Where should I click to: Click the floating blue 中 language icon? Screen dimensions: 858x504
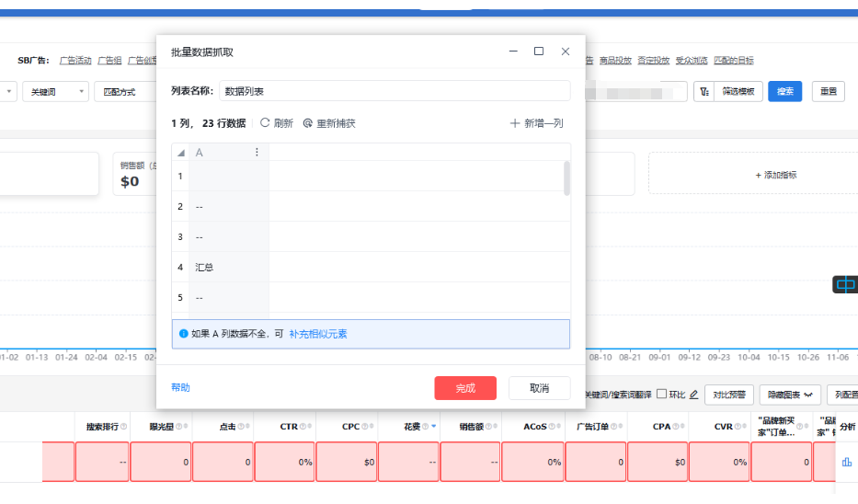[845, 284]
